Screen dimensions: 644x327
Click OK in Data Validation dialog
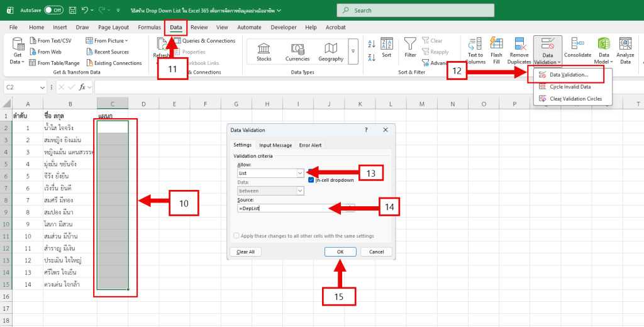pos(340,252)
